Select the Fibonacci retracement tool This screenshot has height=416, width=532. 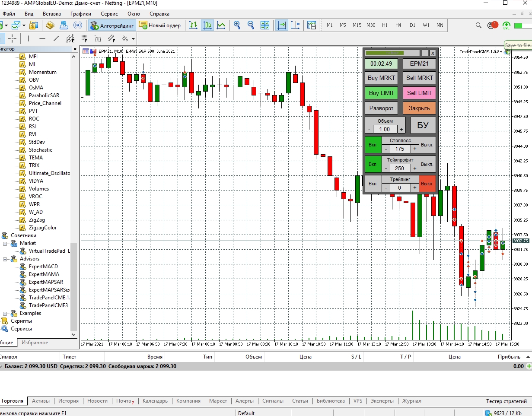pos(84,38)
